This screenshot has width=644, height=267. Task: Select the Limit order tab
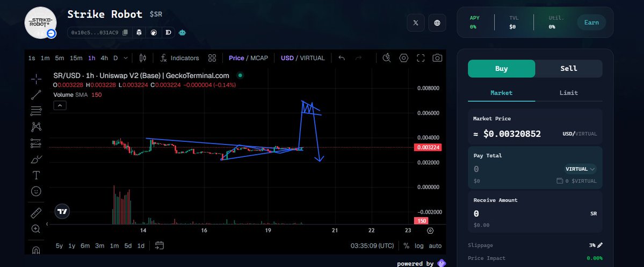569,93
